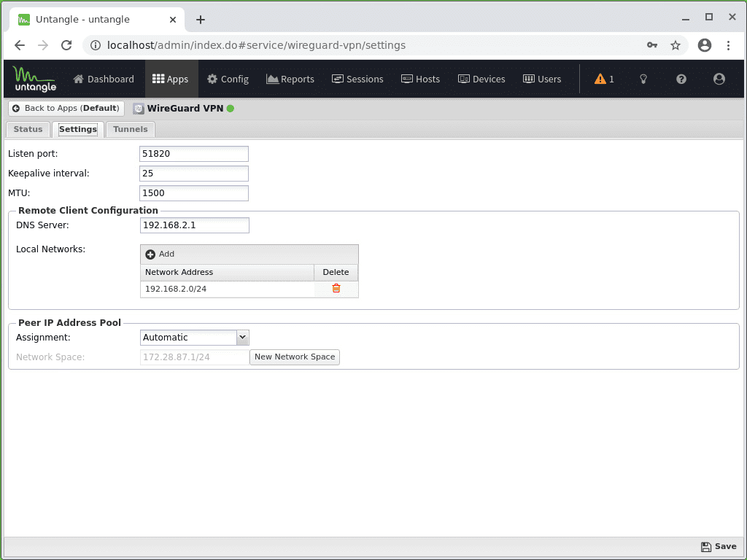Open the Config section
The image size is (747, 560).
pos(228,79)
